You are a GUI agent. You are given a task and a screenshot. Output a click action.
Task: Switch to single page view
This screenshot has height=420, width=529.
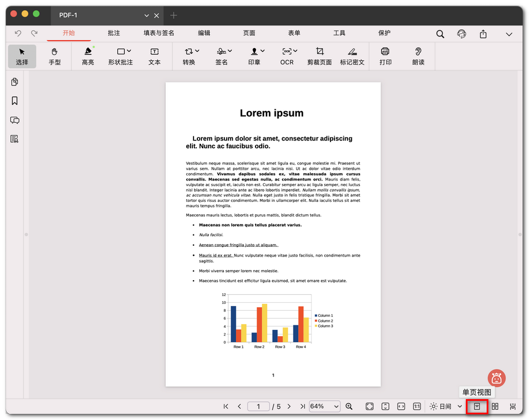point(477,406)
